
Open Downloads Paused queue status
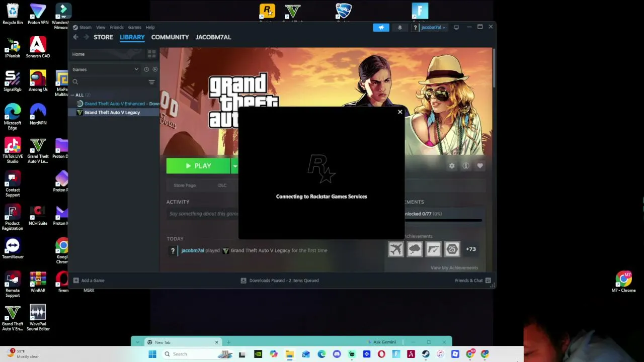click(280, 281)
